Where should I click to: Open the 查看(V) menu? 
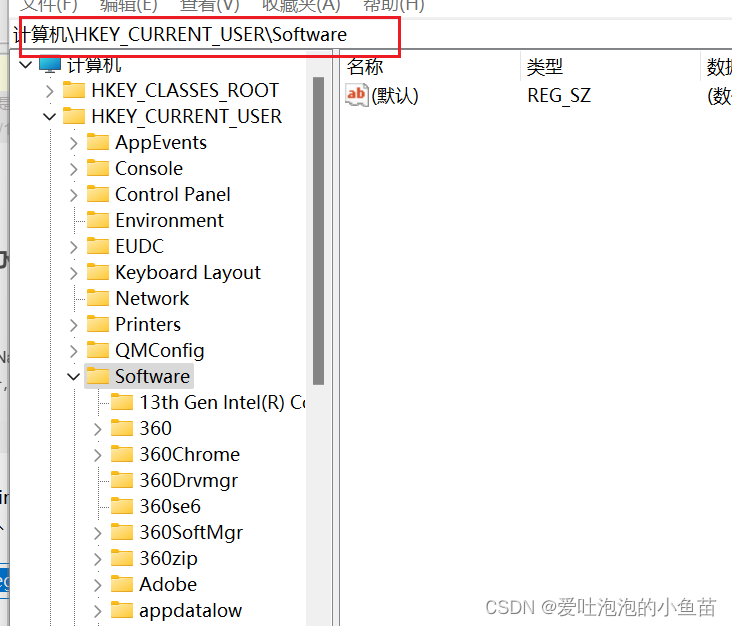210,6
